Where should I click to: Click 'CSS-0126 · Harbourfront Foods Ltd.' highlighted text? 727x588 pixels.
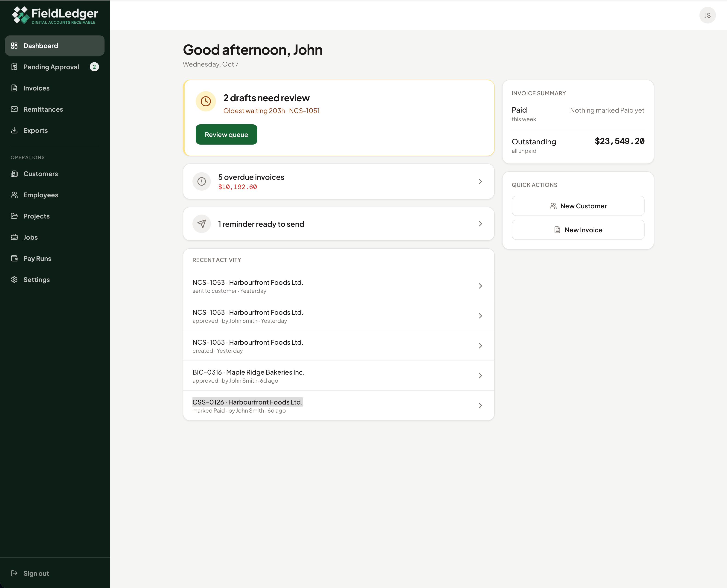[x=247, y=402]
